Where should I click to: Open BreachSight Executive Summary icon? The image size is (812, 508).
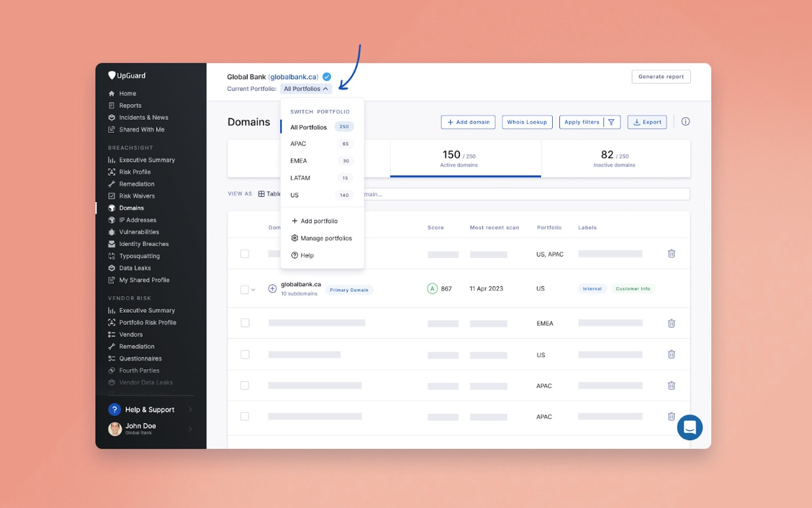[112, 160]
